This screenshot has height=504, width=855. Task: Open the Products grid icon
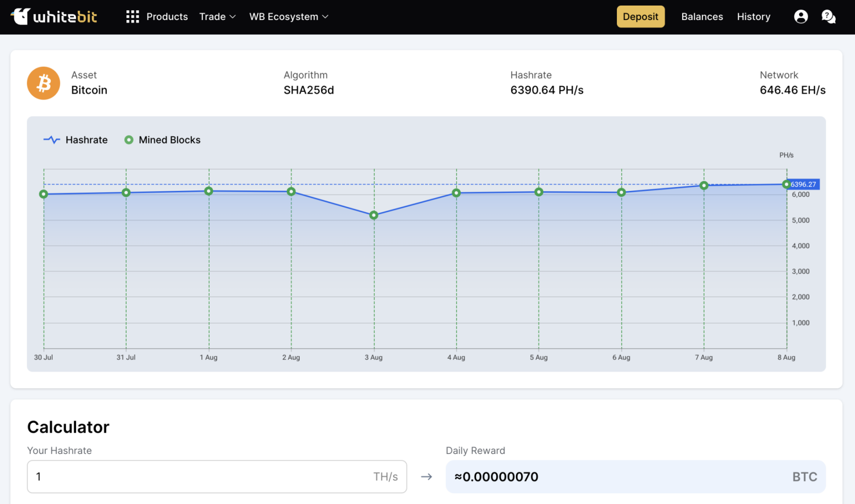(133, 17)
